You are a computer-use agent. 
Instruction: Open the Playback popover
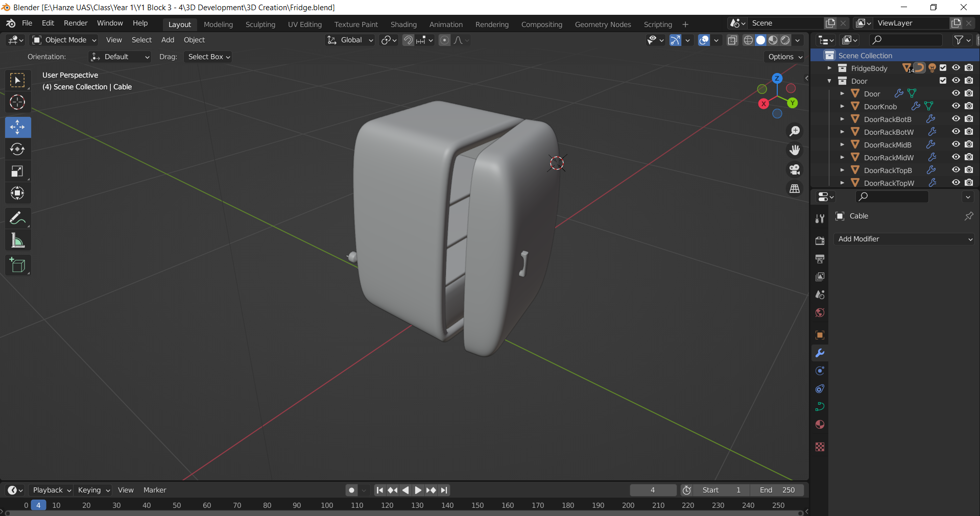pyautogui.click(x=51, y=490)
